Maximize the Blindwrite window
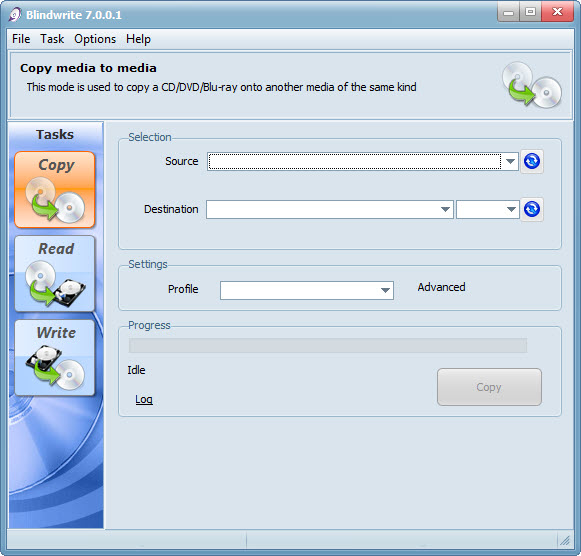 (x=530, y=12)
